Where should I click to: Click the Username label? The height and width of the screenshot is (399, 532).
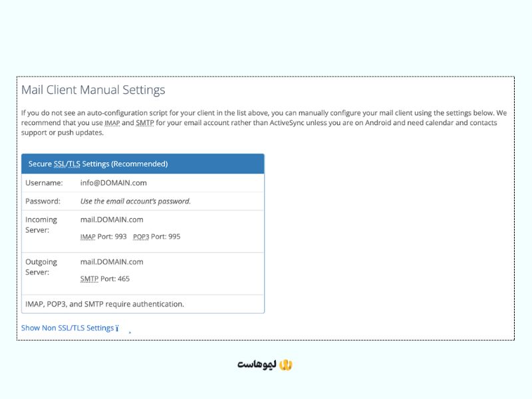[x=44, y=183]
